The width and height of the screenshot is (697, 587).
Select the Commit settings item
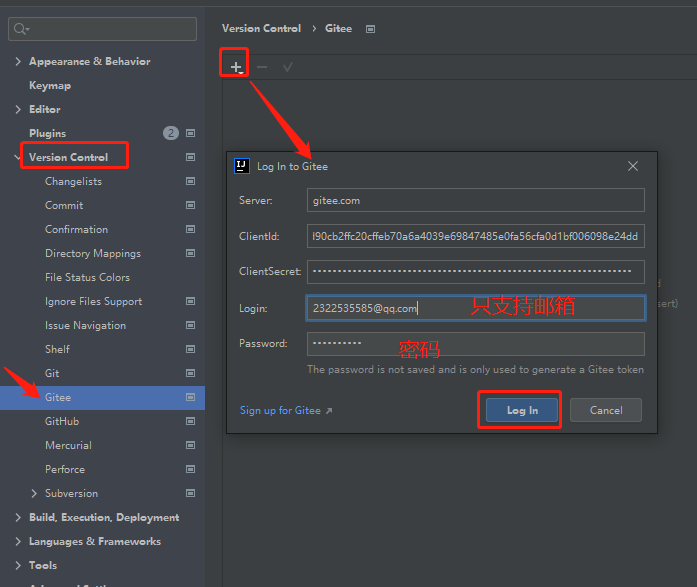[64, 205]
